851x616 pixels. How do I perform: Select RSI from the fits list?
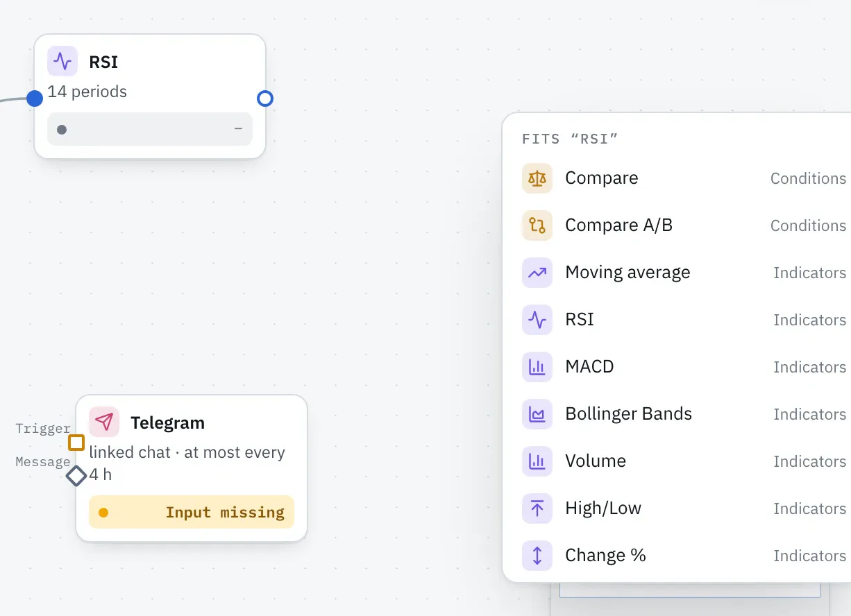pyautogui.click(x=684, y=320)
